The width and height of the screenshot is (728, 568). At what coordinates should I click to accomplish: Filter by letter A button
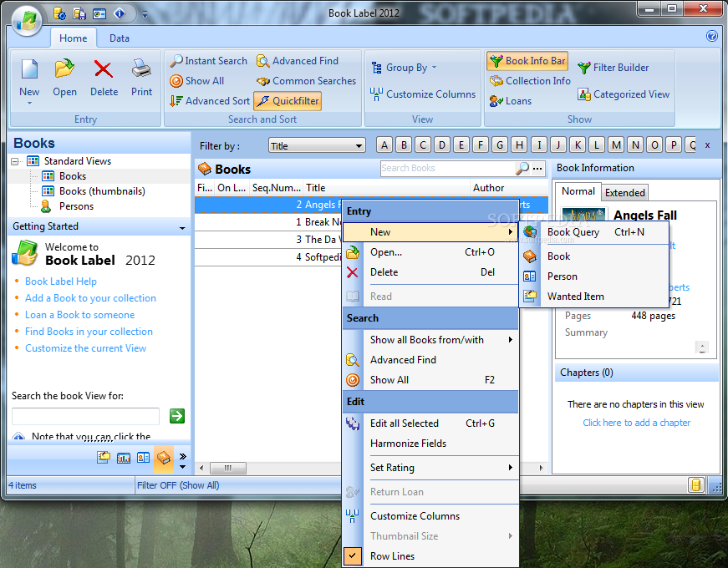(x=384, y=145)
